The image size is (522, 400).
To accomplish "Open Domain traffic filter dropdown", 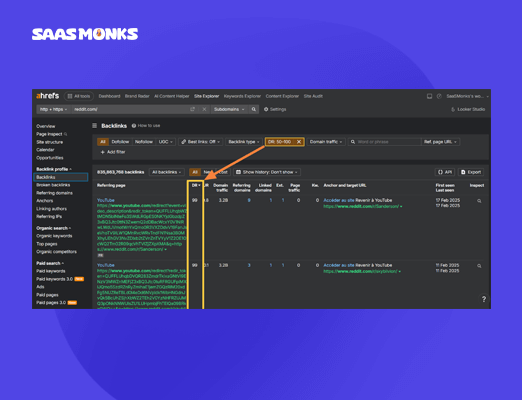I will coord(326,142).
